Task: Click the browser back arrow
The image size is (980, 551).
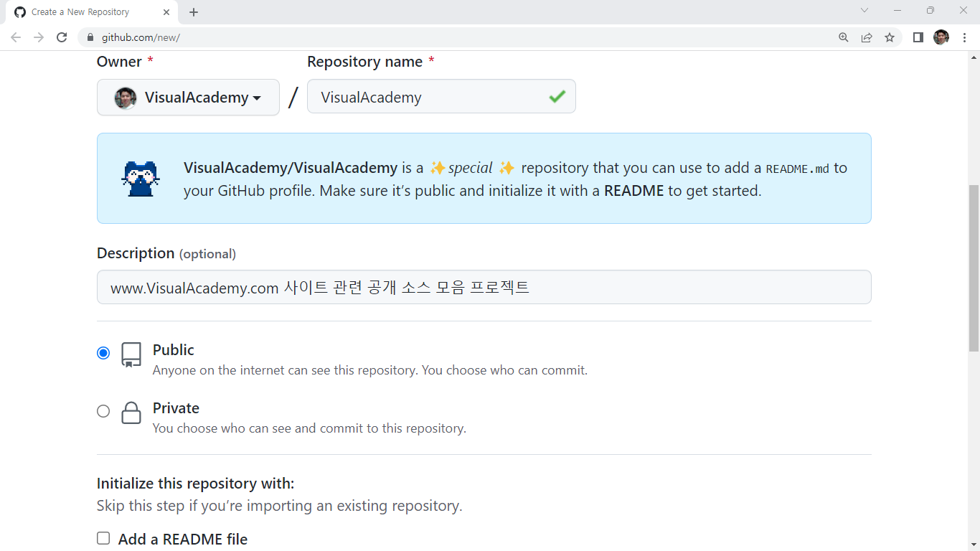Action: click(16, 37)
